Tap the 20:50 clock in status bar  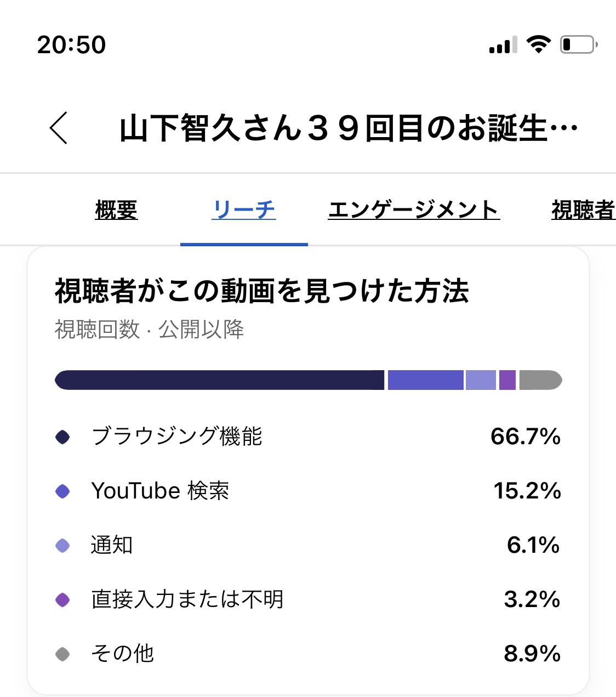71,44
